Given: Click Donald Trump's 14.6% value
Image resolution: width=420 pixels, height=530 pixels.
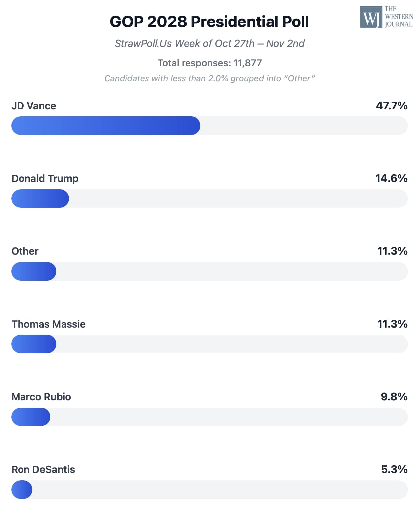Looking at the screenshot, I should [391, 178].
